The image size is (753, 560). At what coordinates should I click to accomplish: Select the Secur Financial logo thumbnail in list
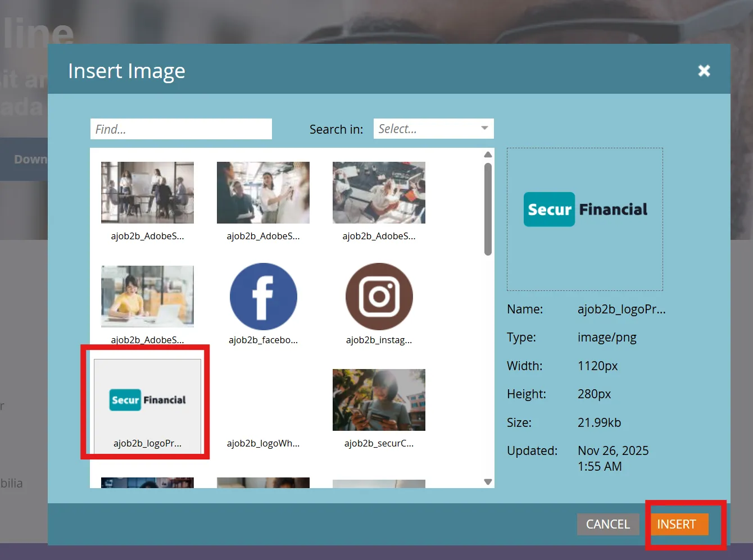tap(147, 400)
